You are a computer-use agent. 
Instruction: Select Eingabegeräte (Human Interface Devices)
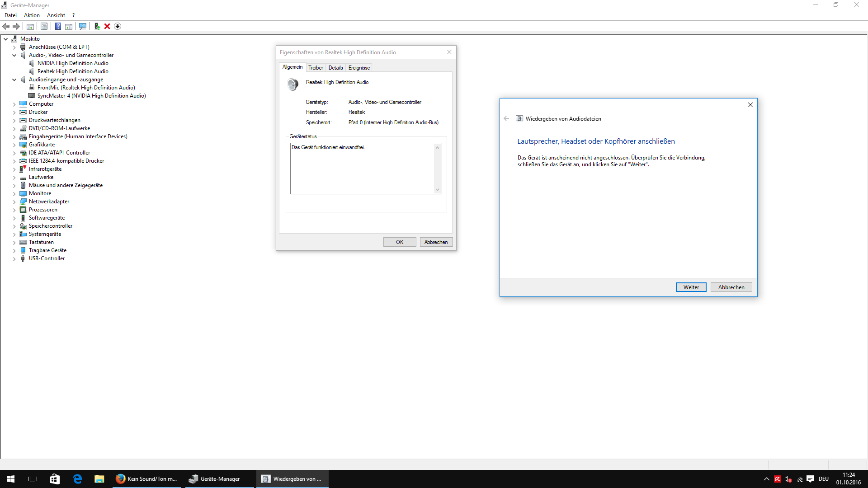(78, 136)
